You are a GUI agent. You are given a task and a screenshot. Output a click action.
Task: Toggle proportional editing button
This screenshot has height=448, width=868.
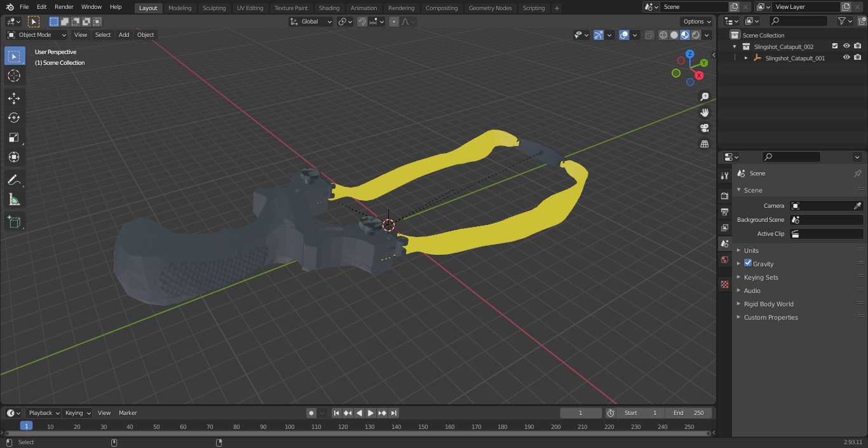[394, 22]
